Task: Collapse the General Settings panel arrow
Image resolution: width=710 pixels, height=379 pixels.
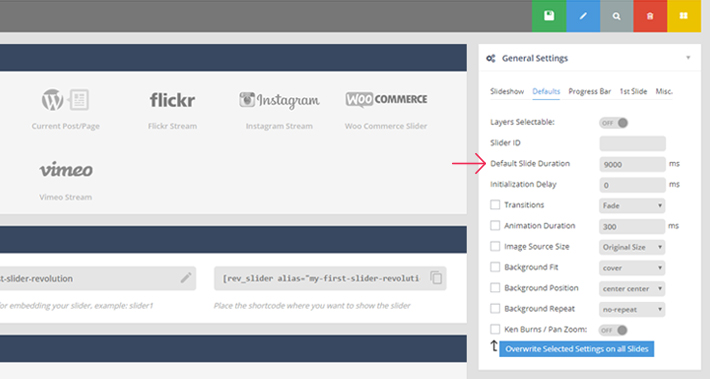Action: click(x=688, y=58)
